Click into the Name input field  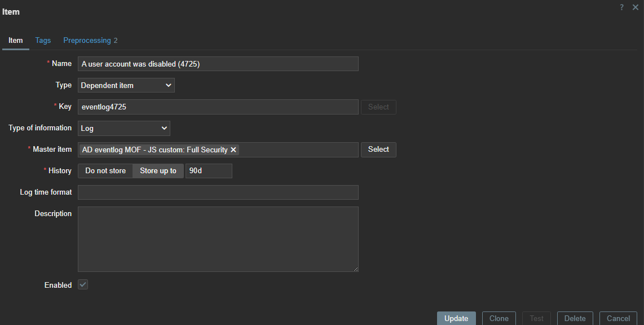tap(218, 64)
